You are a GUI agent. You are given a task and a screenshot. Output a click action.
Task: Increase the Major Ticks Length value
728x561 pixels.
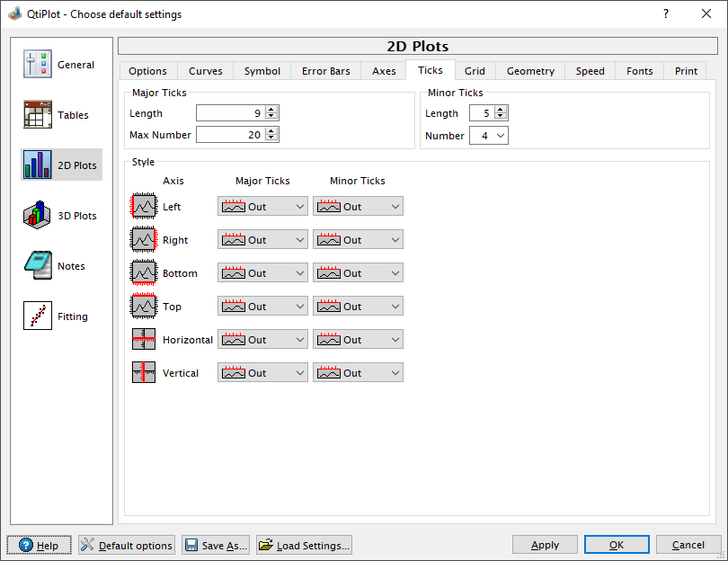pyautogui.click(x=272, y=110)
